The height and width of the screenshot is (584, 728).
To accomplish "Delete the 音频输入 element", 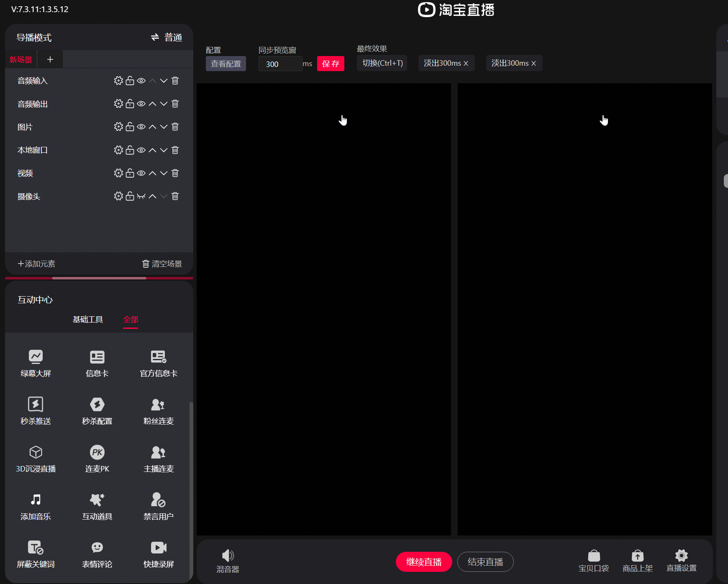I will (175, 80).
